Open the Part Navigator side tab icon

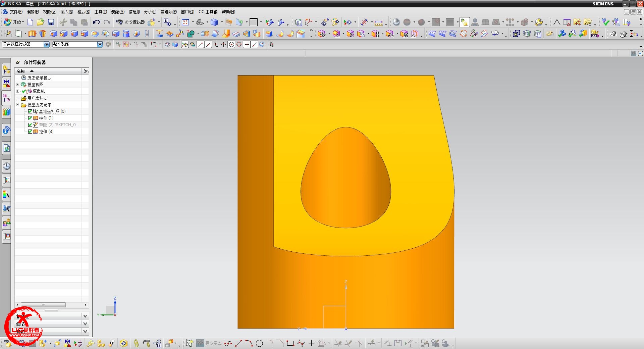click(x=6, y=98)
